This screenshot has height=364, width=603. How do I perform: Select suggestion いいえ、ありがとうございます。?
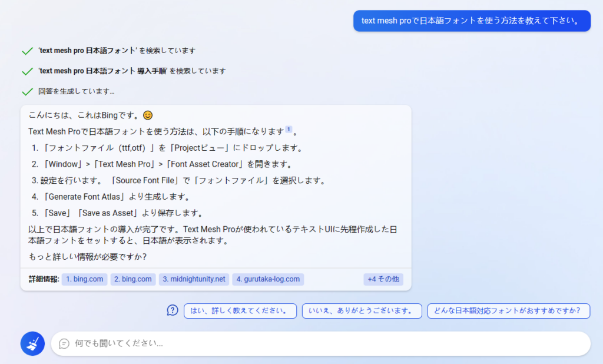[362, 311]
